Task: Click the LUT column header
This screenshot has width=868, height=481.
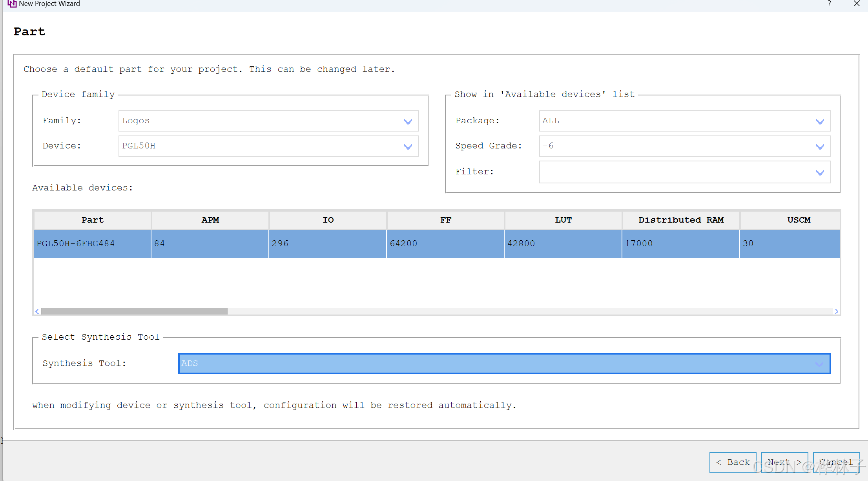Action: coord(563,220)
